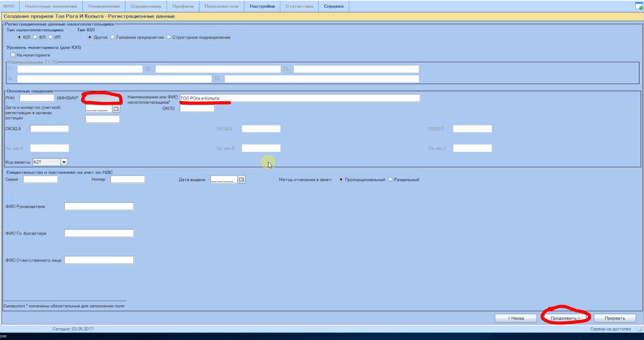This screenshot has height=340, width=644.
Task: Click Сервер не доступен status text
Action: pos(611,329)
